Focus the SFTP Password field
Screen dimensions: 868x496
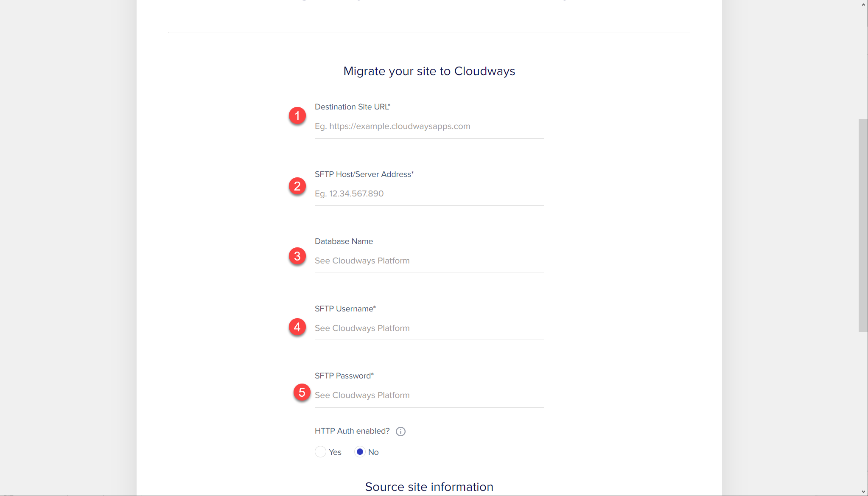pyautogui.click(x=428, y=395)
